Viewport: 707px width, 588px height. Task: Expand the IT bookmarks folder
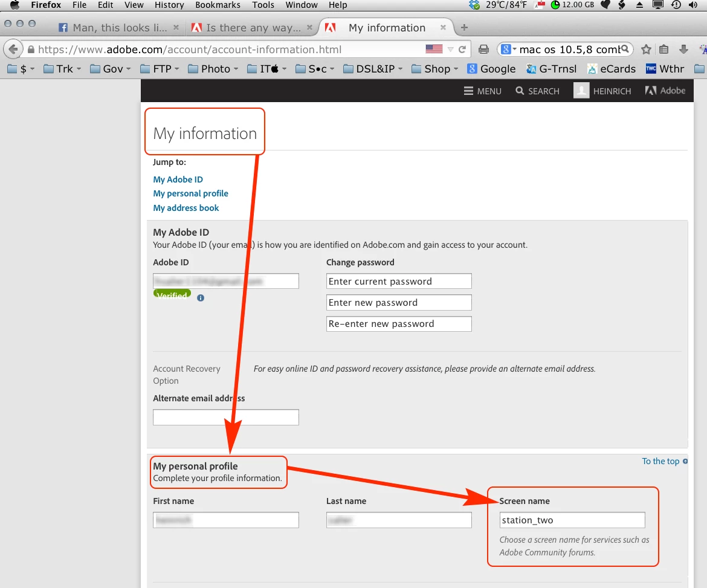point(266,68)
